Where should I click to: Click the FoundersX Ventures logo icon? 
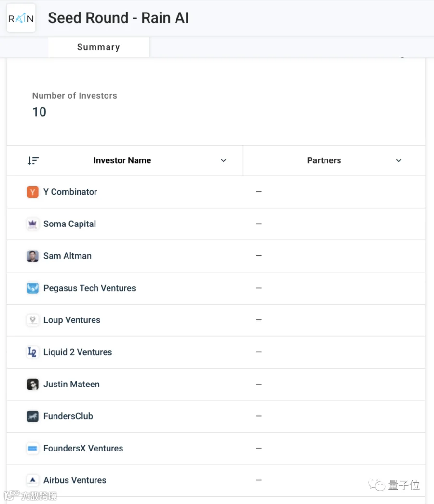pos(32,448)
